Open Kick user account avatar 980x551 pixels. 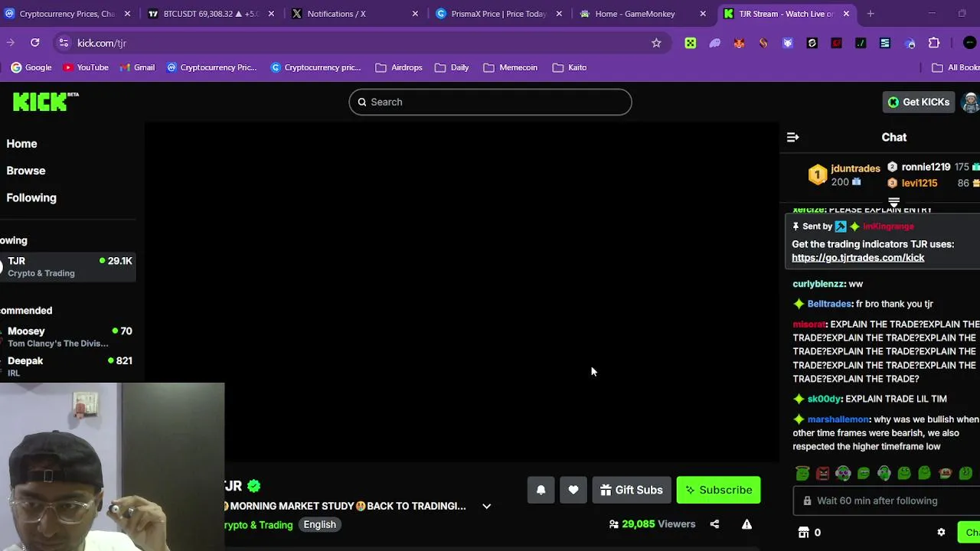click(971, 102)
